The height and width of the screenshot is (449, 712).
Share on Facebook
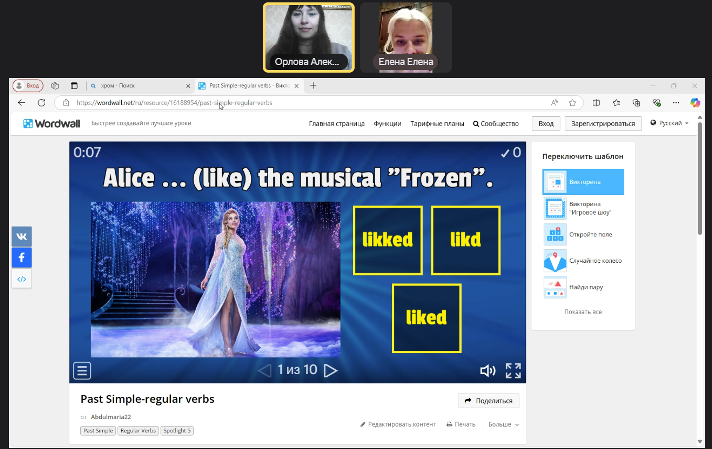[22, 257]
